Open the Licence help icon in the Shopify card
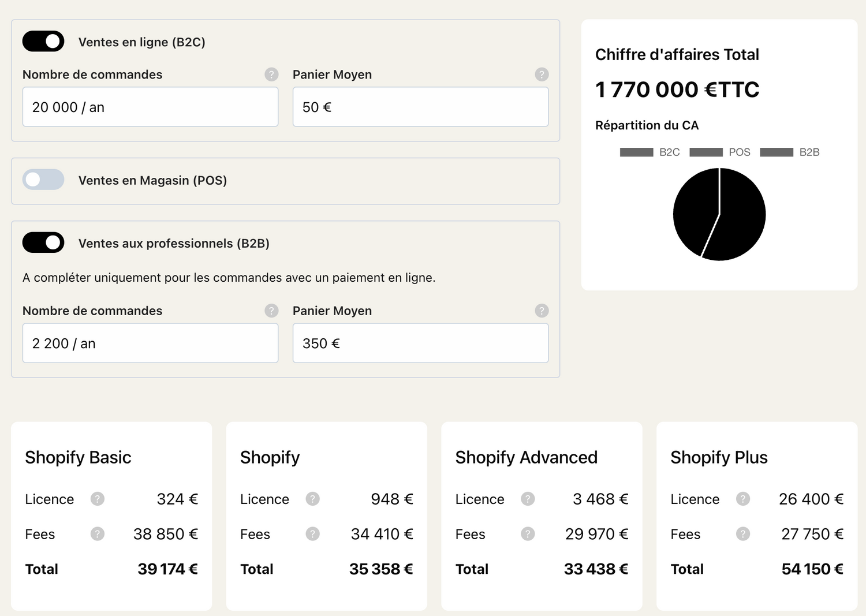The height and width of the screenshot is (616, 866). [x=312, y=499]
